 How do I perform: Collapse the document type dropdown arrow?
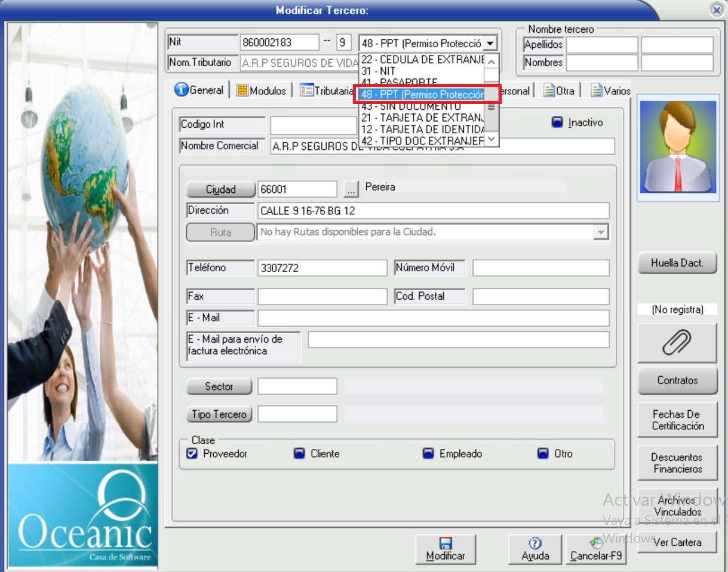click(x=490, y=43)
